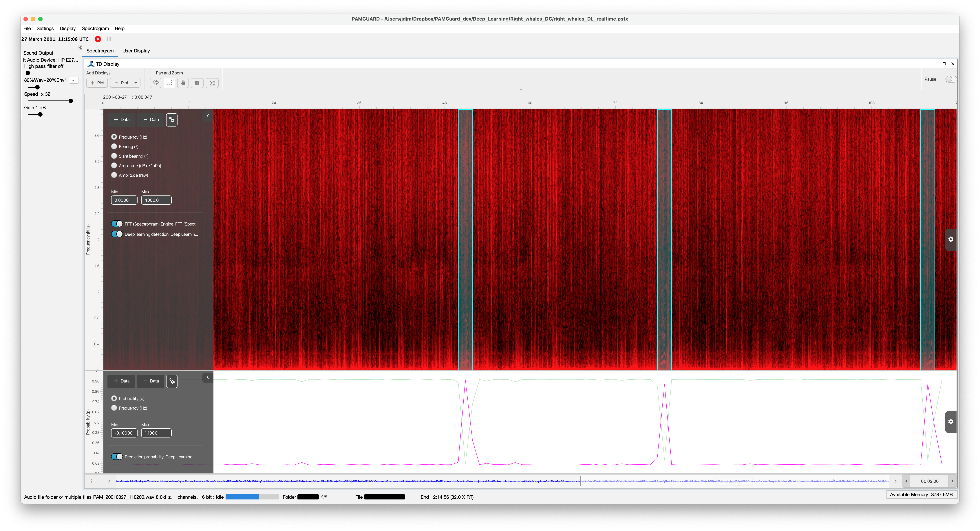Toggle Prediction probability data switch
980x531 pixels.
pyautogui.click(x=117, y=456)
